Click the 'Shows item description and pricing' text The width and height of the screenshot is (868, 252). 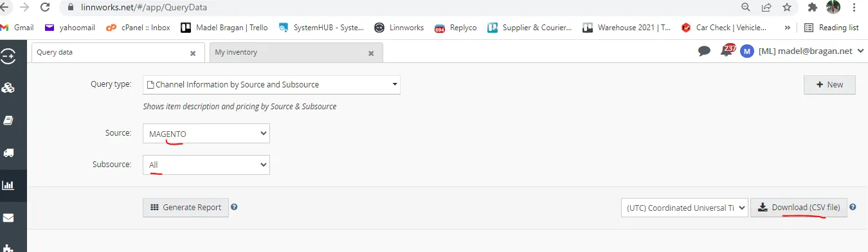(x=240, y=106)
